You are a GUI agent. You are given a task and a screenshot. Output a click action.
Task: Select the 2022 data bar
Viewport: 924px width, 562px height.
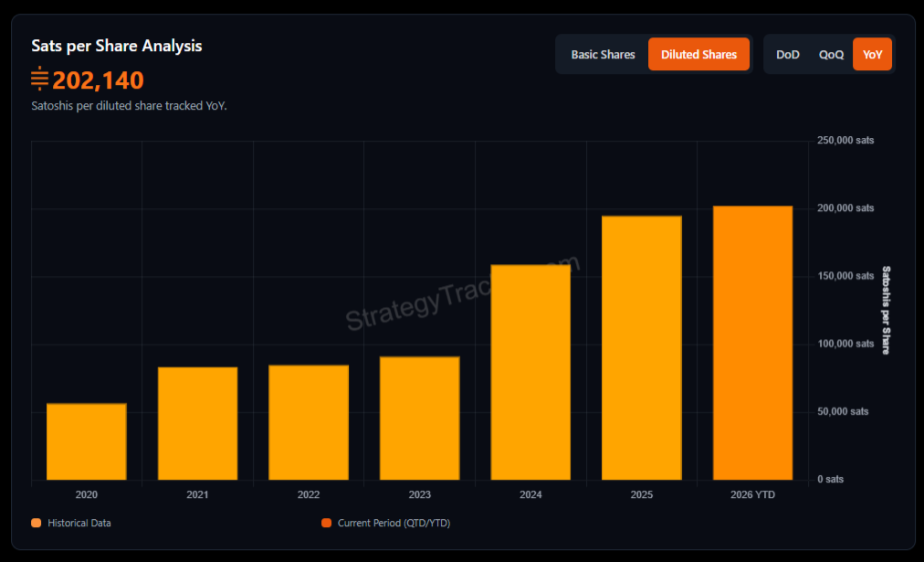[309, 422]
